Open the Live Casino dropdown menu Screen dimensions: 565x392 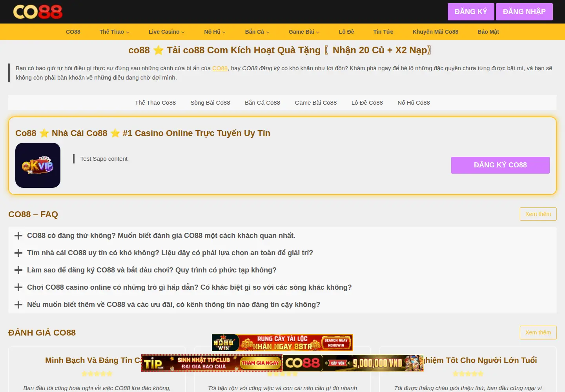pos(166,32)
